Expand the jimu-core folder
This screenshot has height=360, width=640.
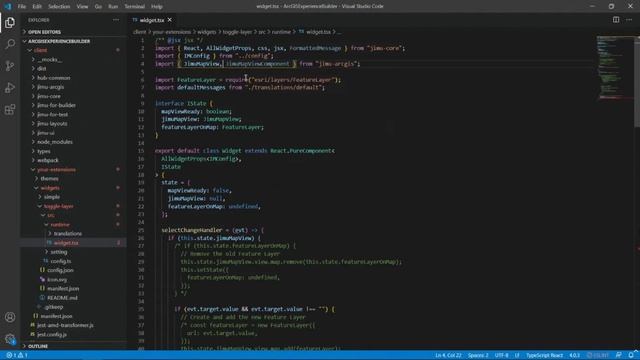pos(73,96)
